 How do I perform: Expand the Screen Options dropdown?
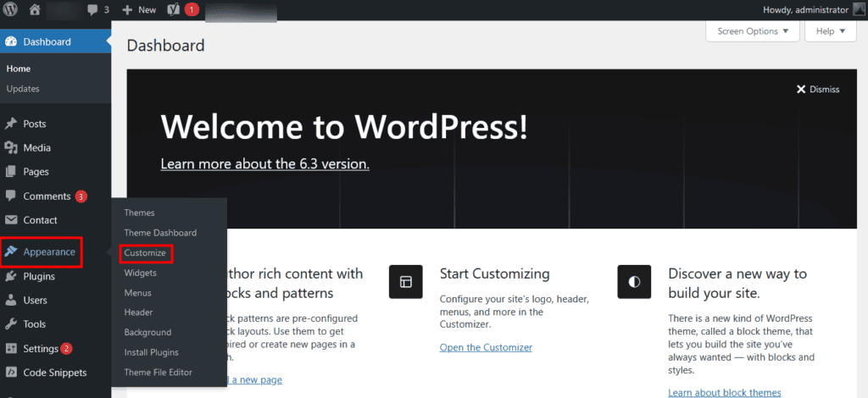[752, 31]
